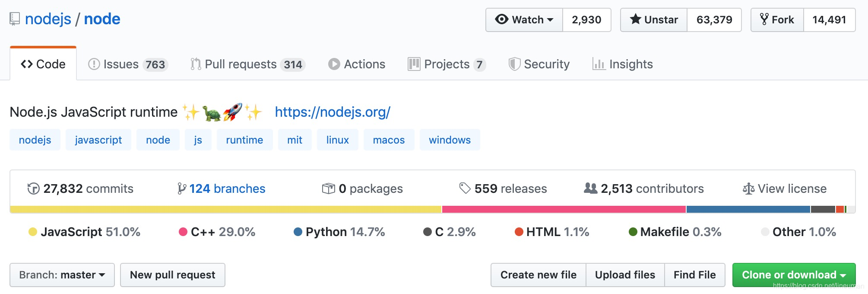Image resolution: width=868 pixels, height=294 pixels.
Task: Select the javascript topic tag
Action: pos(98,140)
